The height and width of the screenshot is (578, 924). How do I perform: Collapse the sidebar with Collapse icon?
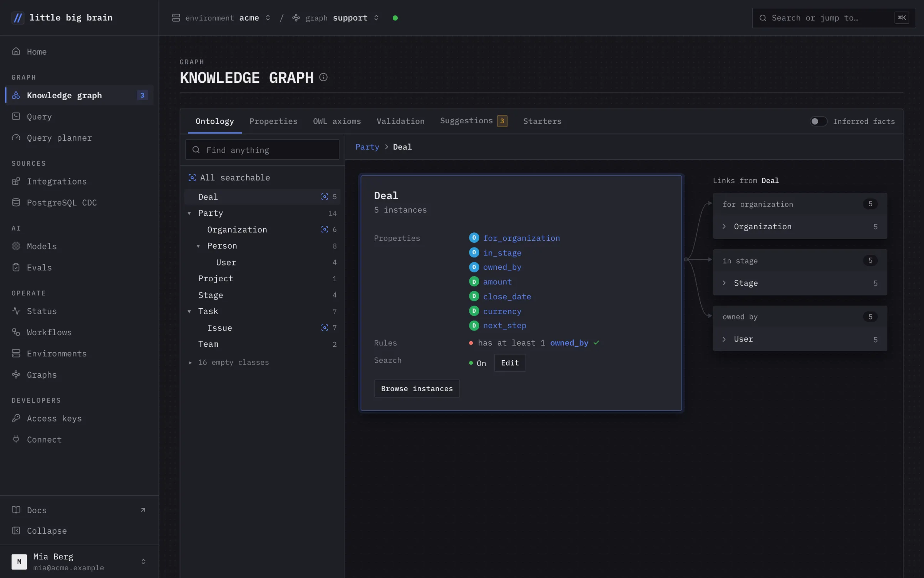pyautogui.click(x=16, y=531)
